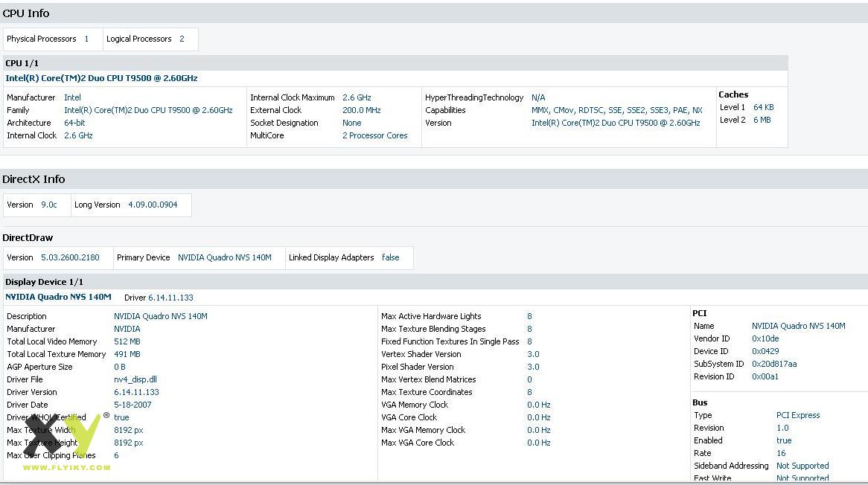Select the CPU Manufacturer value "Intel"

tap(72, 97)
